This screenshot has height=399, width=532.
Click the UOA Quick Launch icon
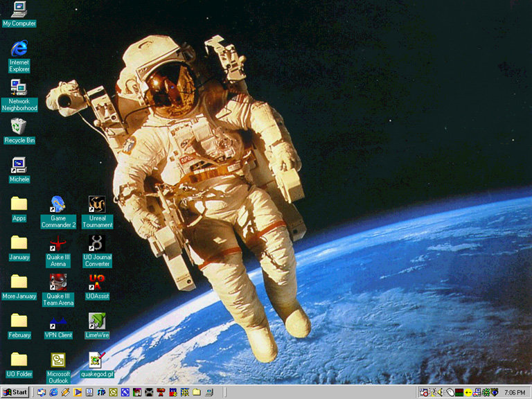[x=161, y=392]
